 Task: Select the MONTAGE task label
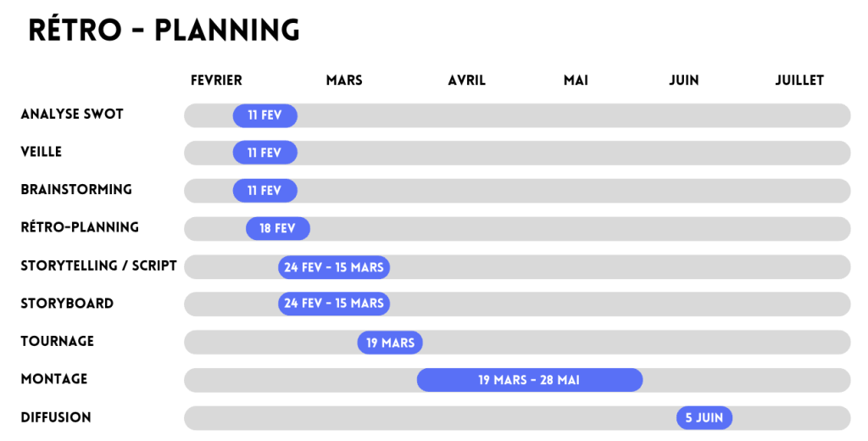point(54,379)
